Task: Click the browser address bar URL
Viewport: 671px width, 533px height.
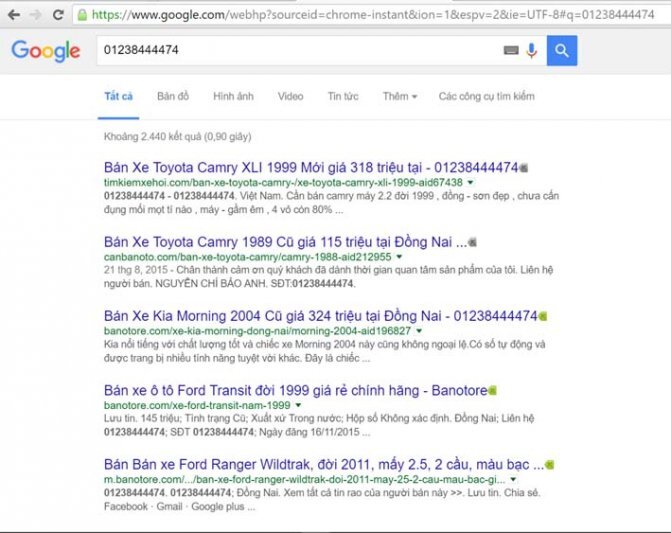Action: click(372, 15)
